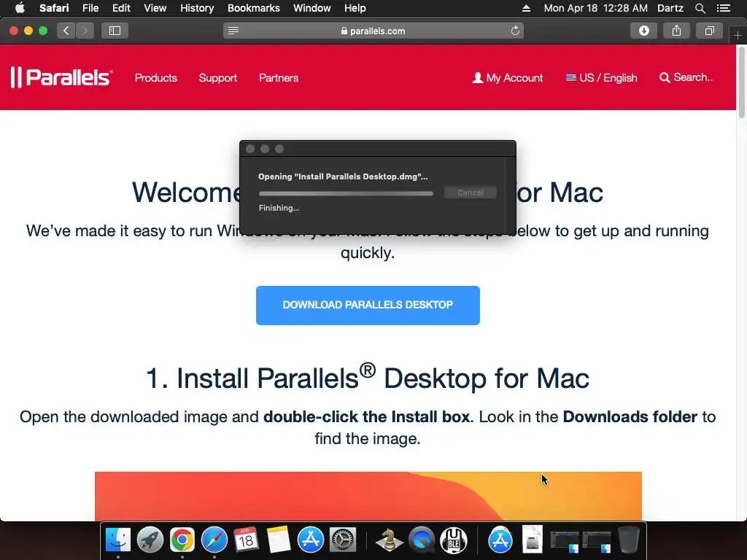Show Reader view icon in address bar
The image size is (747, 560).
pos(233,31)
